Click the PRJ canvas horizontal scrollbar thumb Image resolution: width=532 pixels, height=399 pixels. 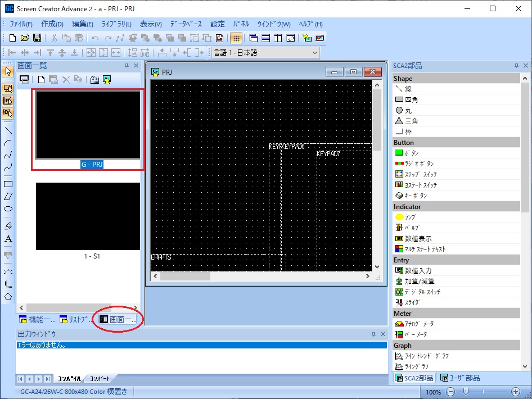(x=185, y=276)
